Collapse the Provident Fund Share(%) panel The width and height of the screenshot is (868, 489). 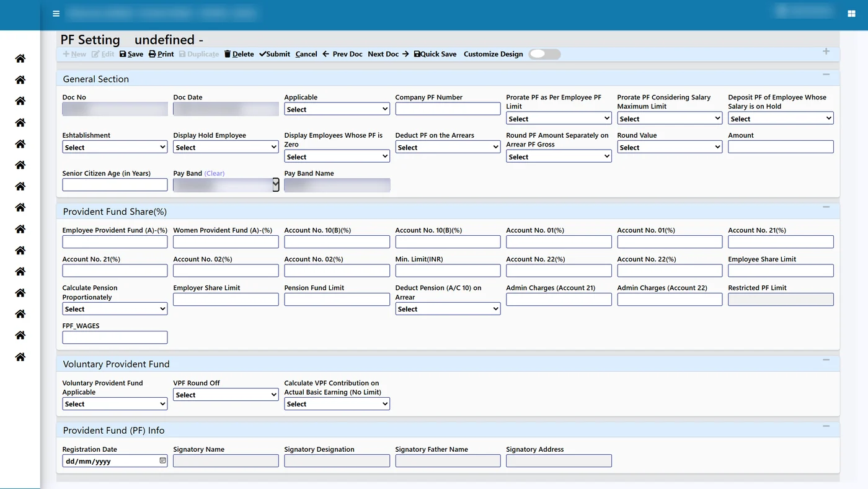point(826,207)
